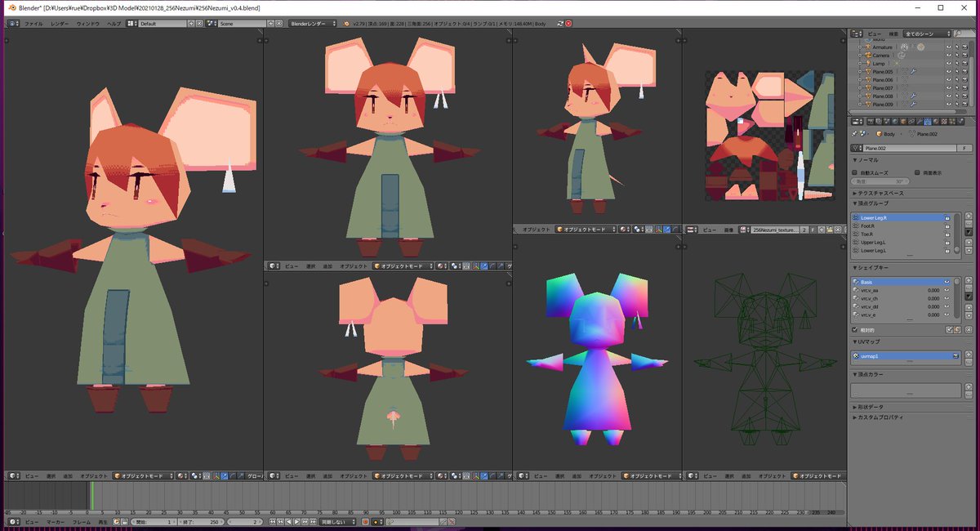The image size is (980, 531).
Task: Toggle renderability camera icon for Plane.007
Action: point(964,88)
